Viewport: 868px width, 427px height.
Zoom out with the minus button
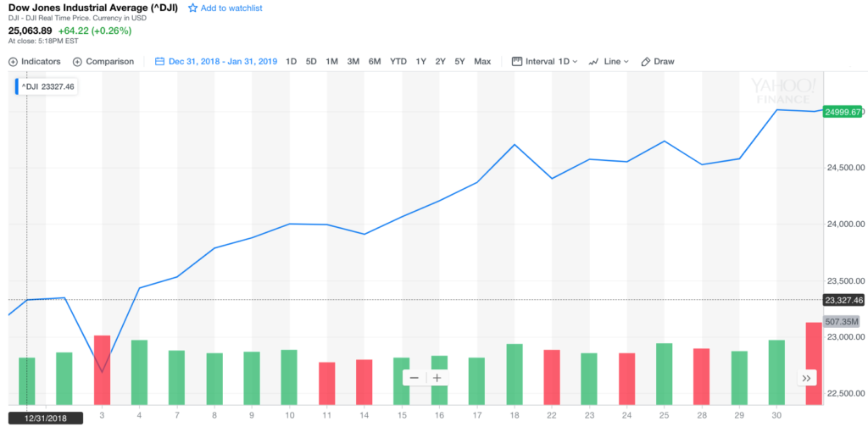pyautogui.click(x=414, y=379)
